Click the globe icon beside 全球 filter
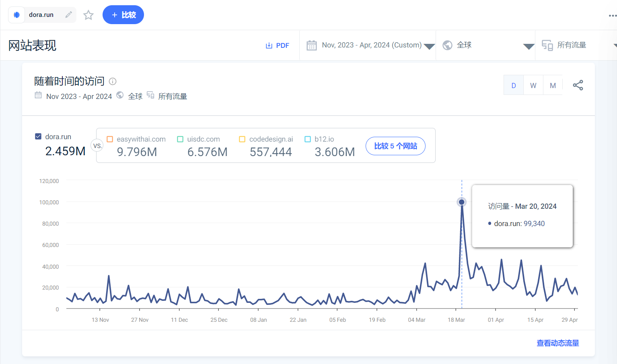617x364 pixels. pos(447,45)
